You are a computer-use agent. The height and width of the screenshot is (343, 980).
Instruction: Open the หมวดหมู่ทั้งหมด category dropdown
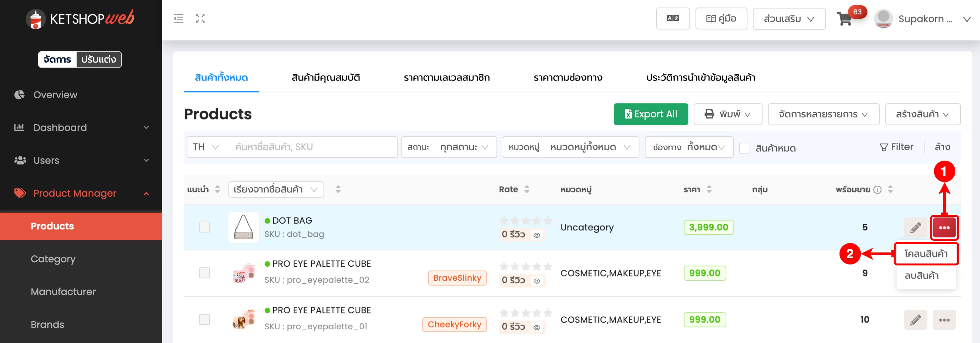(571, 147)
